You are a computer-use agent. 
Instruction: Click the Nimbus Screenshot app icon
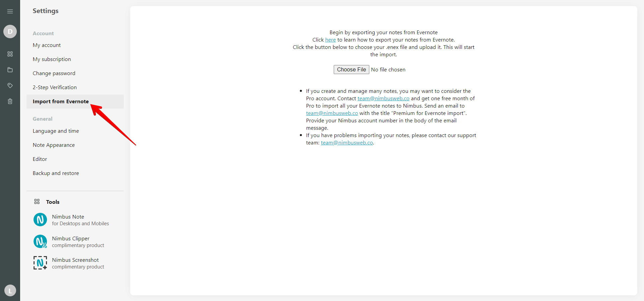40,263
